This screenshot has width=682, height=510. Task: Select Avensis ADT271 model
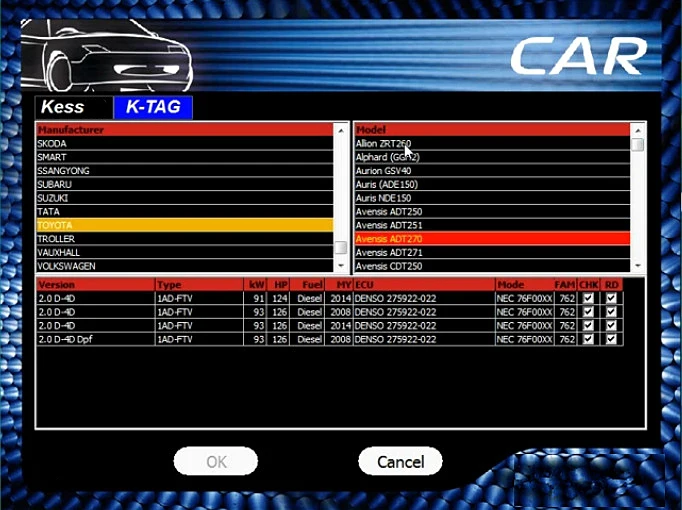(x=492, y=252)
